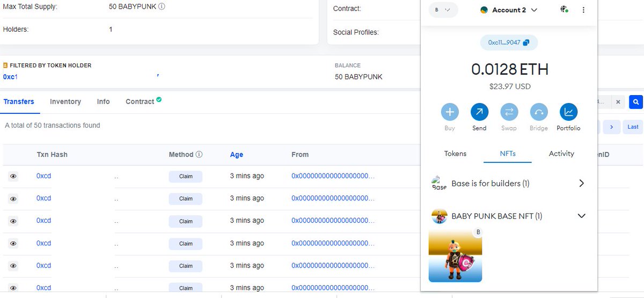
Task: Open the Info tab
Action: (104, 101)
